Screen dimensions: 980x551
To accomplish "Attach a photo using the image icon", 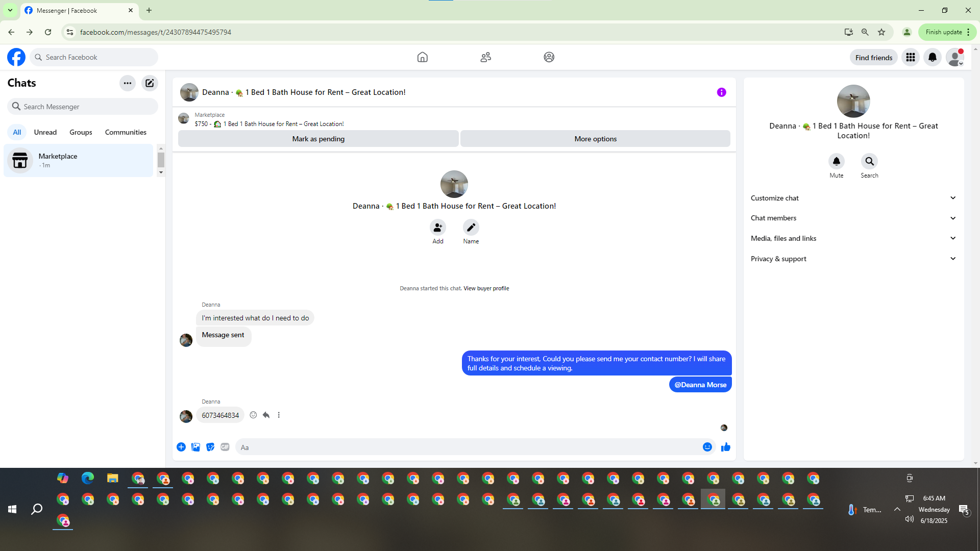I will tap(195, 447).
